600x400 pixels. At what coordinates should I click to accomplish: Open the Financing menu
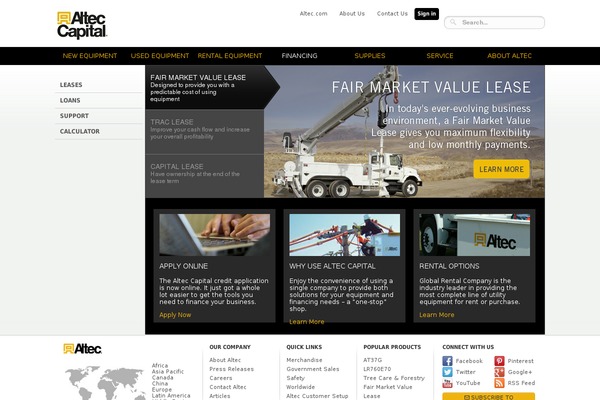click(300, 56)
